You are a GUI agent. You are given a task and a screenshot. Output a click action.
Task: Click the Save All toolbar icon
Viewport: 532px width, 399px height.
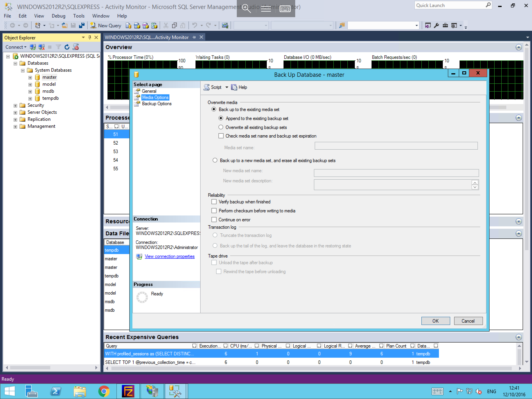point(82,26)
